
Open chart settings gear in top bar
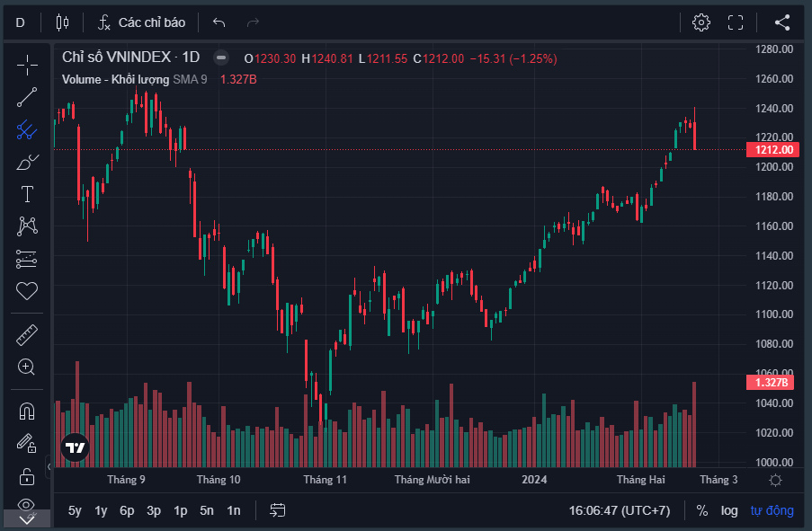coord(701,22)
